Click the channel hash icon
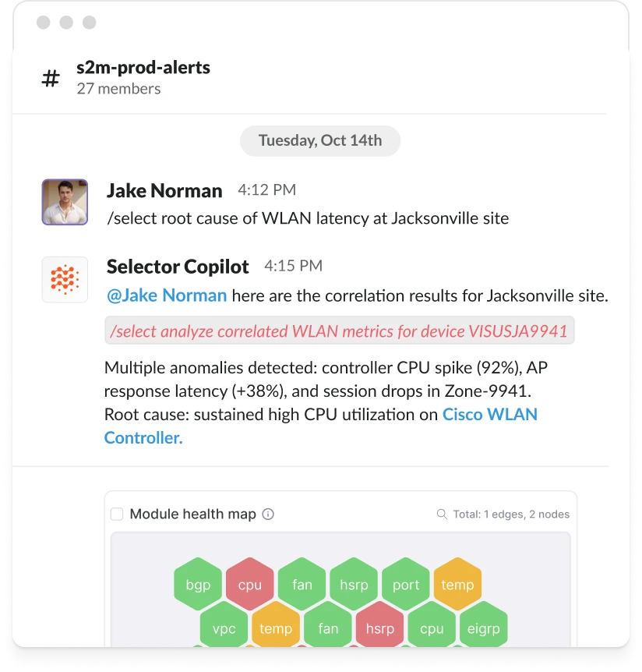642x672 pixels. 51,78
